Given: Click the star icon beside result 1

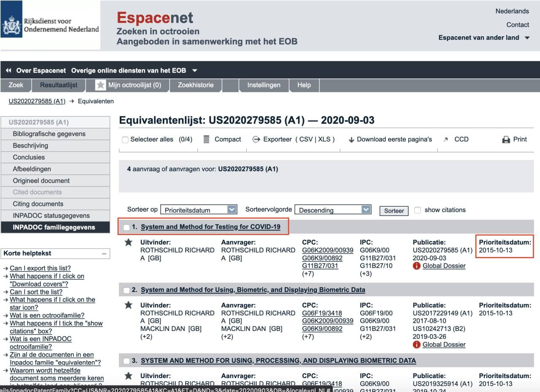Looking at the screenshot, I should tap(129, 242).
